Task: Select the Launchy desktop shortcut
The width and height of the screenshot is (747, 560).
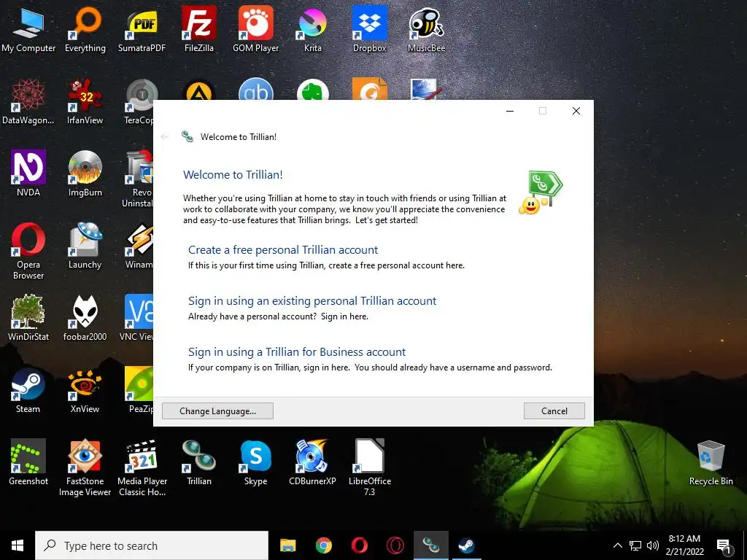Action: 85,246
